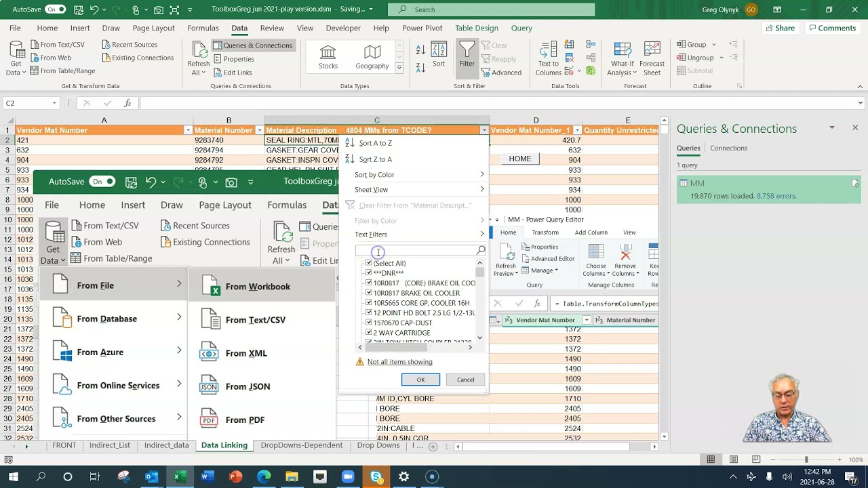Image resolution: width=868 pixels, height=488 pixels.
Task: Open Excel from the Windows taskbar
Action: [179, 476]
